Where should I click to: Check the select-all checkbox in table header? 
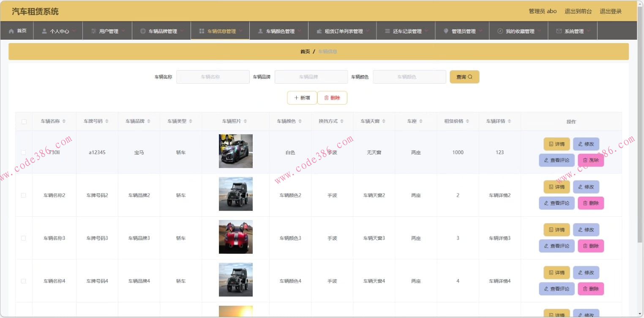coord(24,121)
